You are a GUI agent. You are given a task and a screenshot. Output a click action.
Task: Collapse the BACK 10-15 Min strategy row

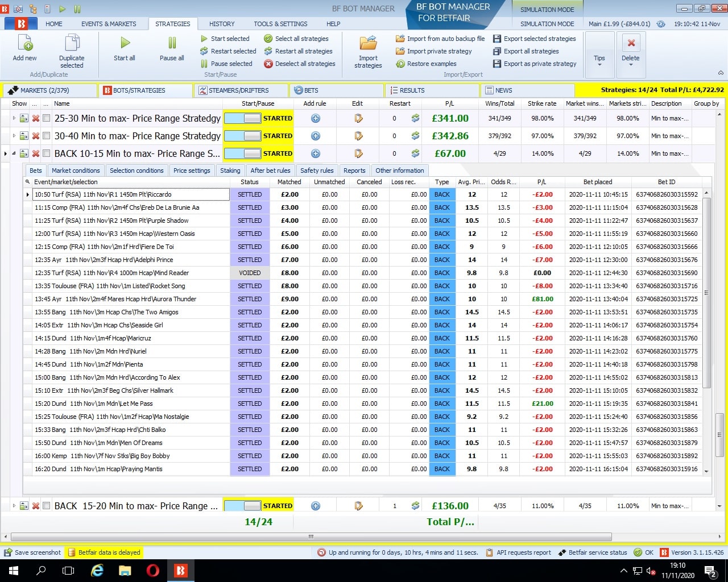pyautogui.click(x=14, y=153)
